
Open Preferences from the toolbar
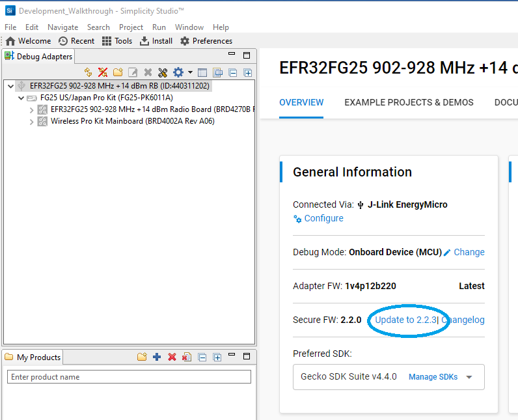(x=206, y=41)
